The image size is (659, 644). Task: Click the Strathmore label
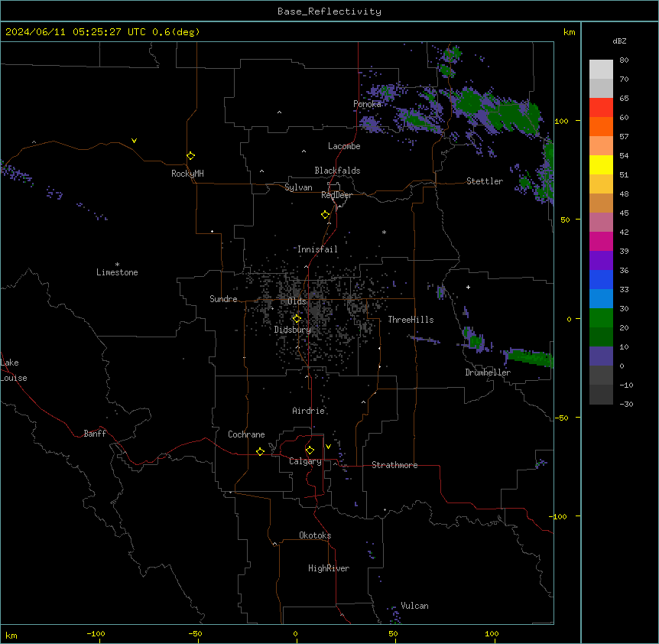click(394, 465)
